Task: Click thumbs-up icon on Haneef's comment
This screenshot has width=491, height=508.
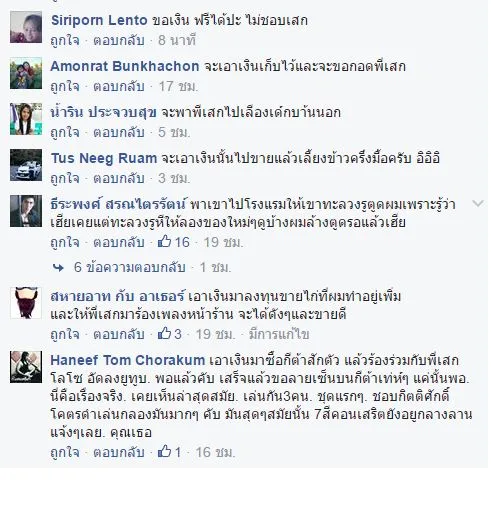Action: tap(164, 452)
